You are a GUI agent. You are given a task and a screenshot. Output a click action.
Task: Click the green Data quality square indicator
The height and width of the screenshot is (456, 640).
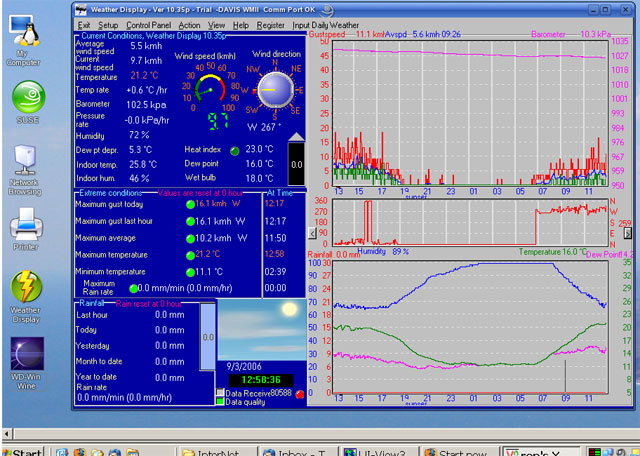click(220, 401)
